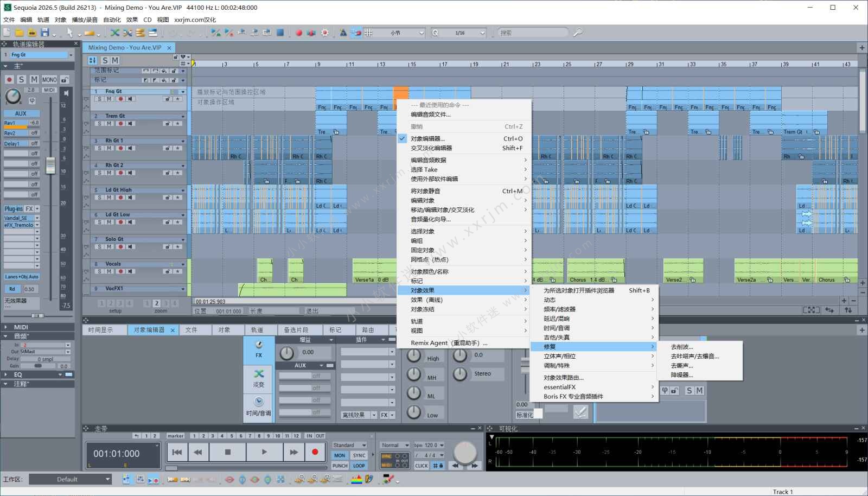This screenshot has height=496, width=868.
Task: Click the fast-forward transport button
Action: click(x=293, y=452)
